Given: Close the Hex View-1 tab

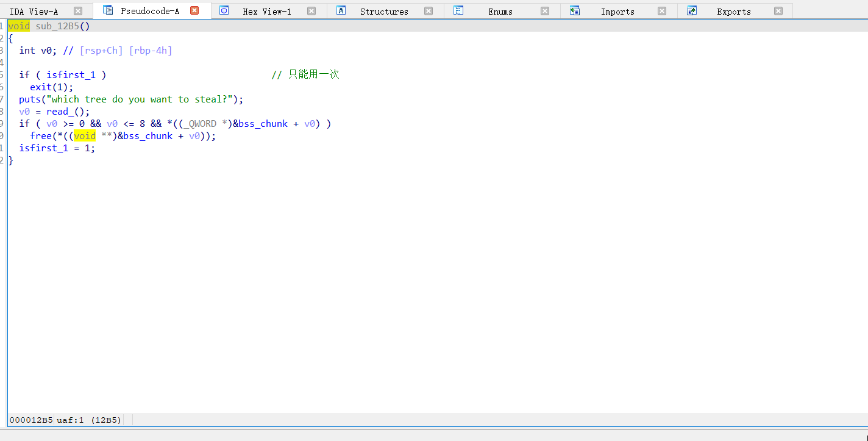Looking at the screenshot, I should point(311,11).
